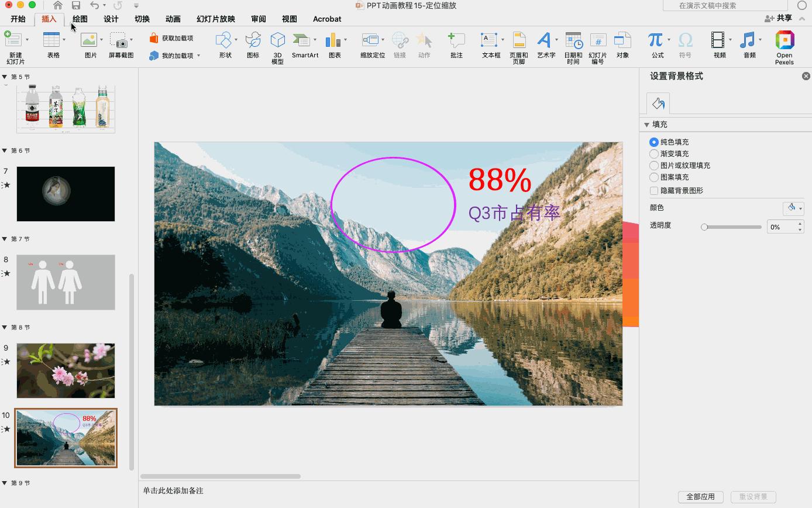The width and height of the screenshot is (812, 508).
Task: Click the 批注 (Comment) icon
Action: pos(456,40)
